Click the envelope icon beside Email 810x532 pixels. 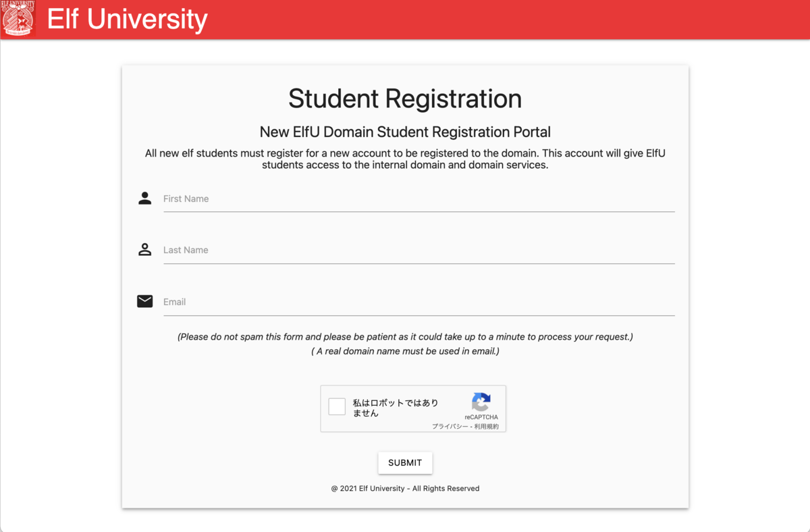144,301
